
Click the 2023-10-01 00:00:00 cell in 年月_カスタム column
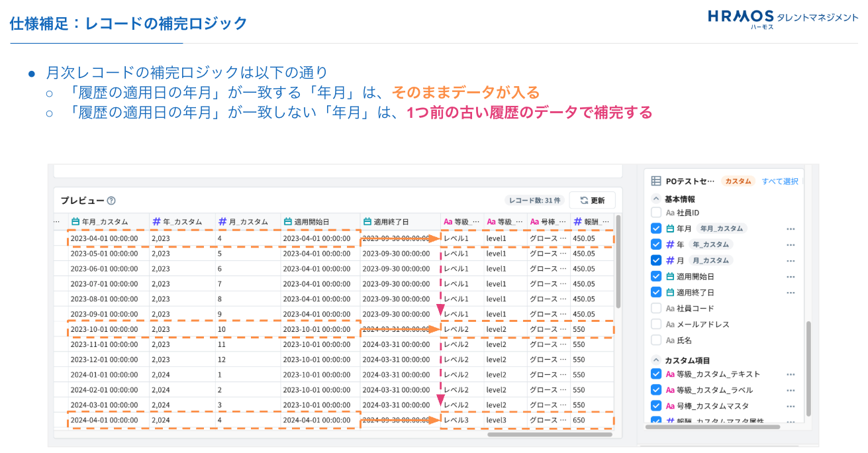pos(104,329)
